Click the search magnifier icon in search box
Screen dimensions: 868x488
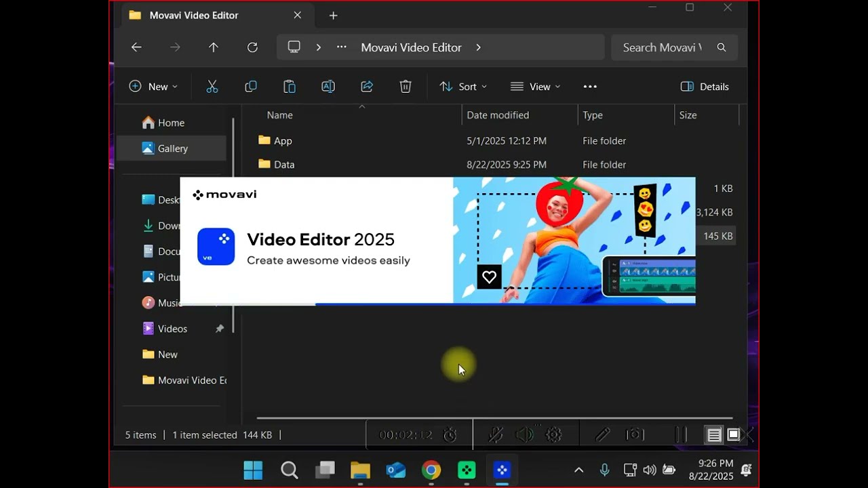pos(722,47)
